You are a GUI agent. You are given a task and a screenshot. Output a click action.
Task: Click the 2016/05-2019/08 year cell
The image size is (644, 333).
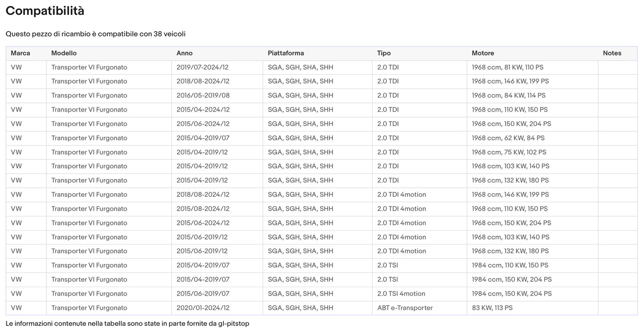click(203, 95)
